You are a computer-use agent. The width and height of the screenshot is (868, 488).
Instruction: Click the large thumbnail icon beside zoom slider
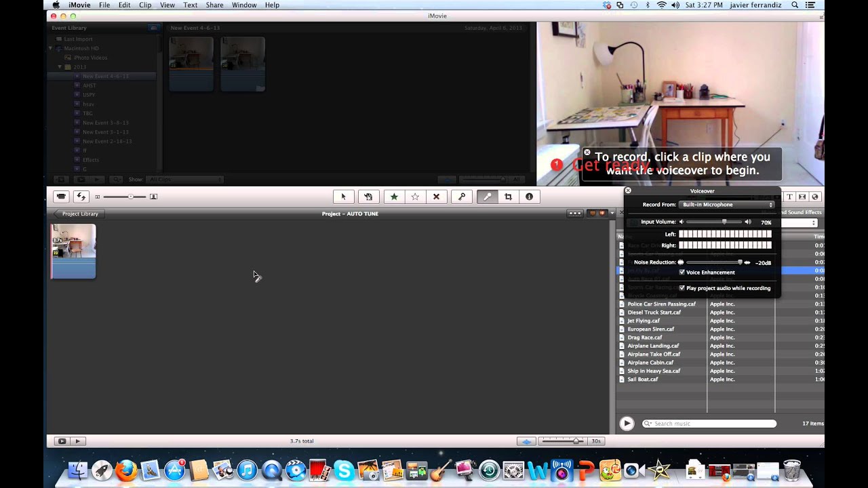153,197
